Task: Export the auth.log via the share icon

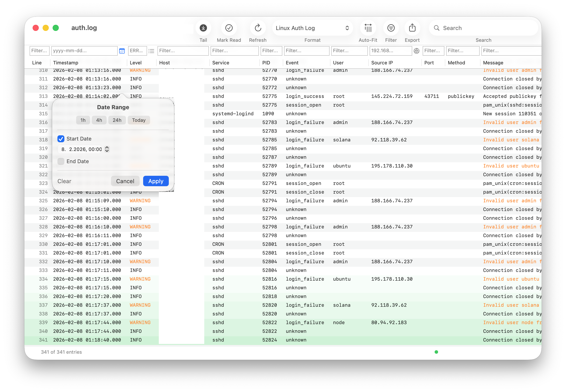Action: point(412,28)
